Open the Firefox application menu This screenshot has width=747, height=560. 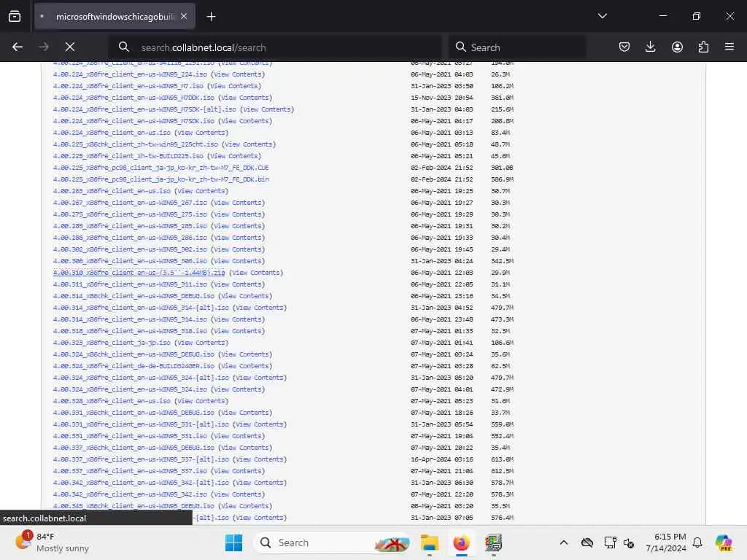[729, 47]
